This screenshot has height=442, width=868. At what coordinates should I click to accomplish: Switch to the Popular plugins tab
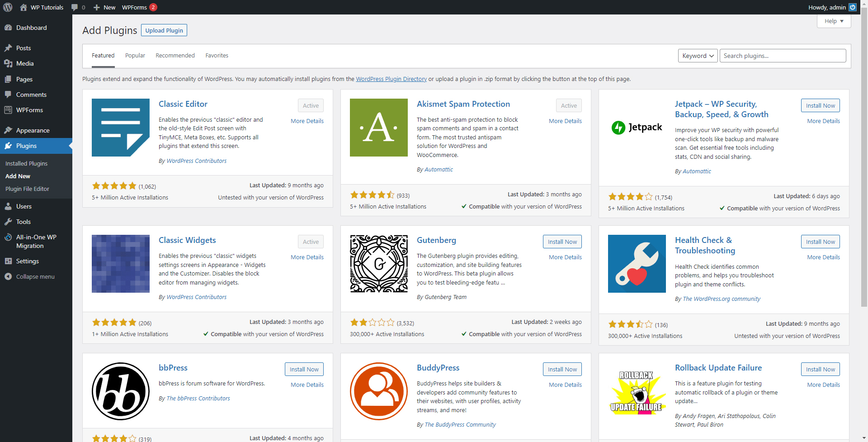[135, 56]
